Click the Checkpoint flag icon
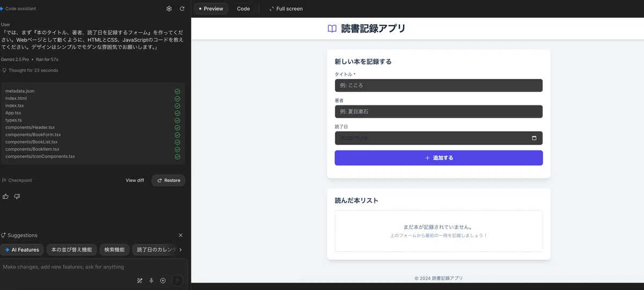 click(4, 180)
